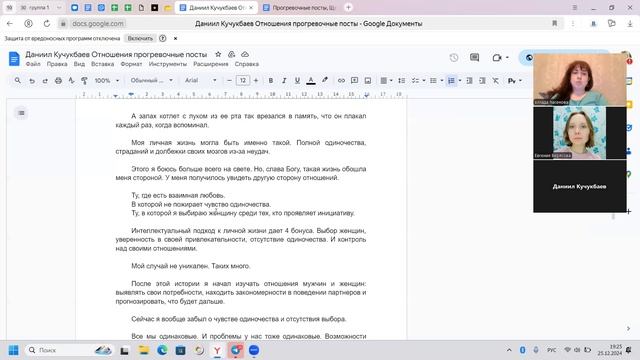Open the text color picker

(x=311, y=81)
